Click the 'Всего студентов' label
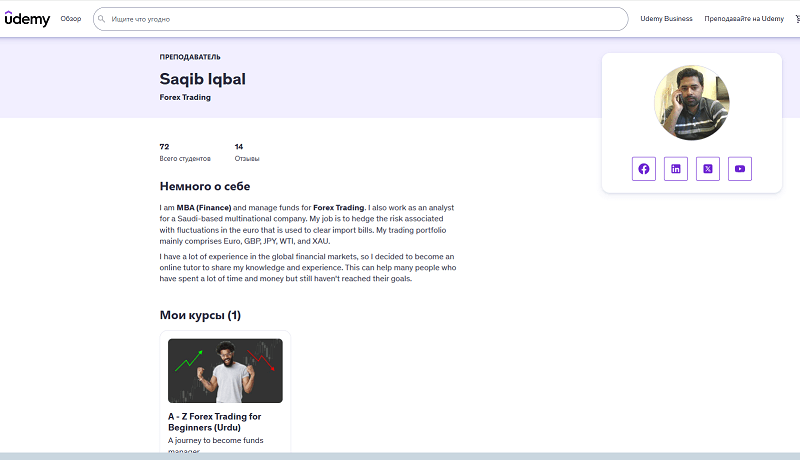The image size is (800, 460). pyautogui.click(x=185, y=159)
